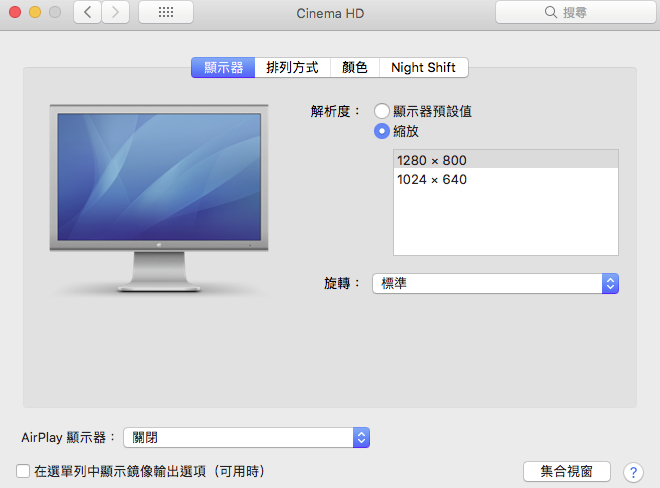Viewport: 660px width, 488px height.
Task: Click the magnifier icon in search field
Action: click(x=551, y=12)
